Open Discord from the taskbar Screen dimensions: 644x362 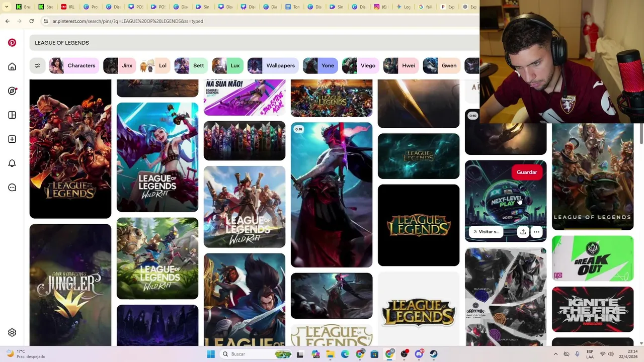(x=419, y=354)
